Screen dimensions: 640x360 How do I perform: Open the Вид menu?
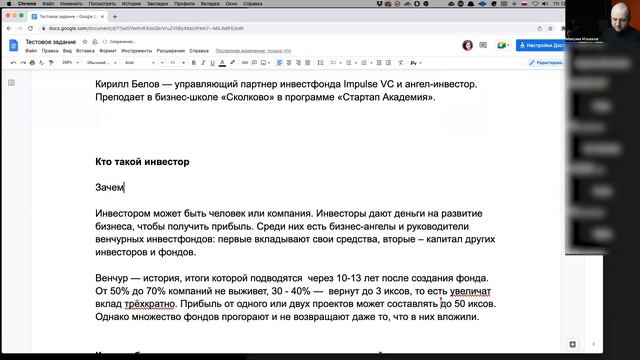coord(67,51)
